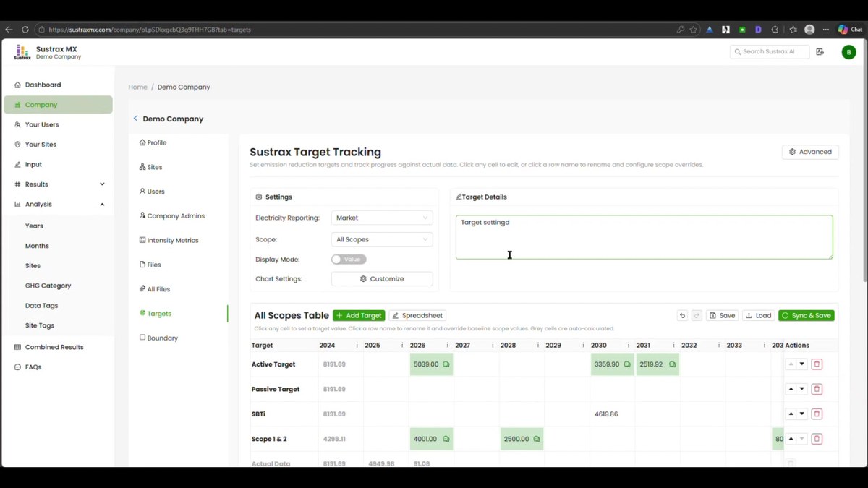Open the green B user avatar

click(848, 52)
